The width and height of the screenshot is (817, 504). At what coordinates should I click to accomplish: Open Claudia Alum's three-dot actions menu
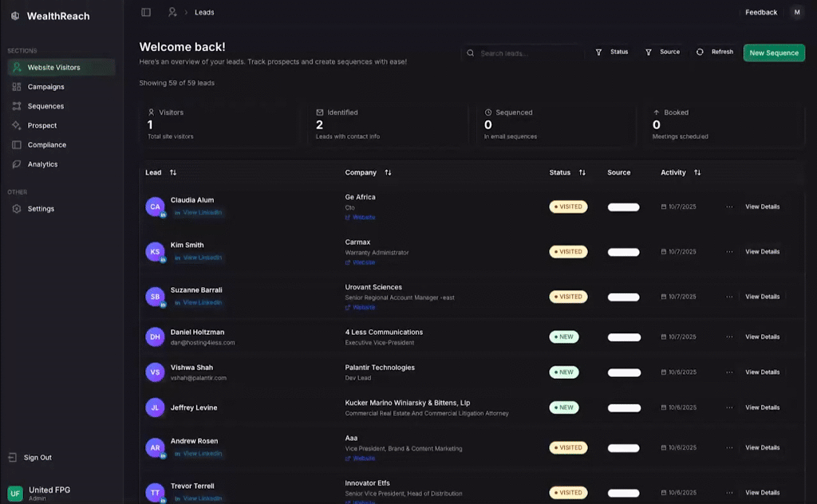[729, 207]
